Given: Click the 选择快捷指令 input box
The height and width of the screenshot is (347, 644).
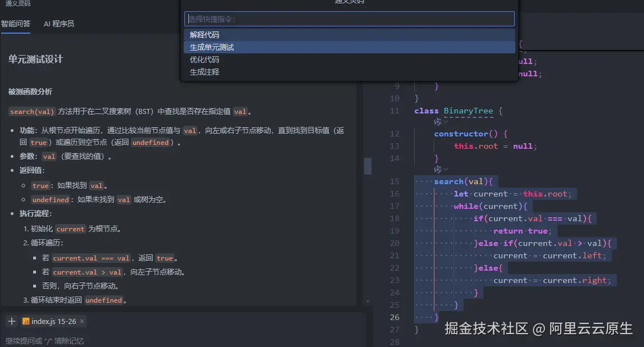Looking at the screenshot, I should tap(349, 19).
